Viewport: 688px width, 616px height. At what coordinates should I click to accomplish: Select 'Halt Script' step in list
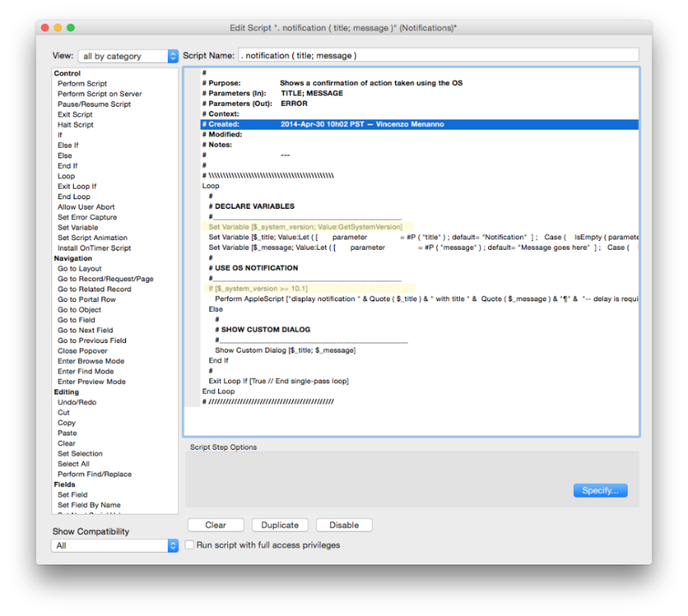(x=75, y=124)
